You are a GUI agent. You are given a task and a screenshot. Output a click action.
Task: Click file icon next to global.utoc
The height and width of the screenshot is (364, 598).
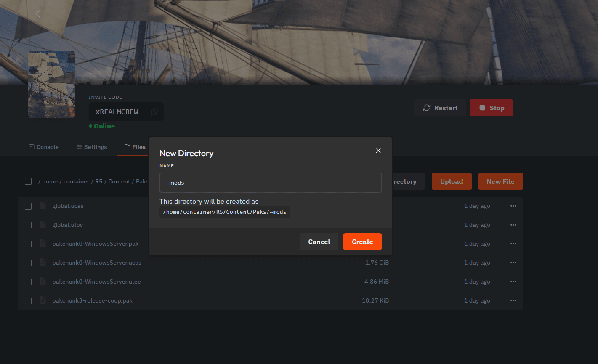43,225
